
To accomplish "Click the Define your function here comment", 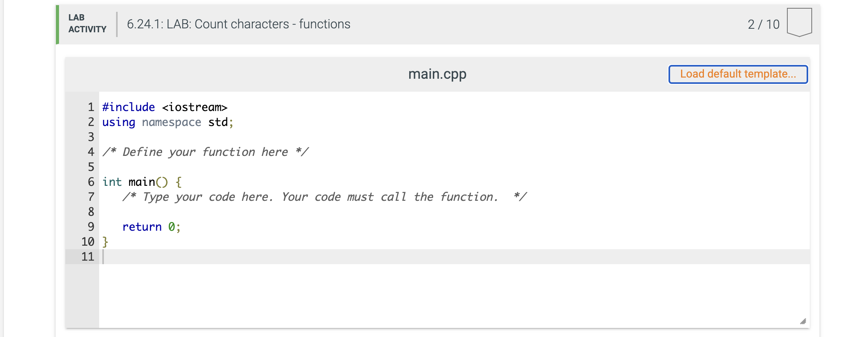I will pyautogui.click(x=206, y=152).
